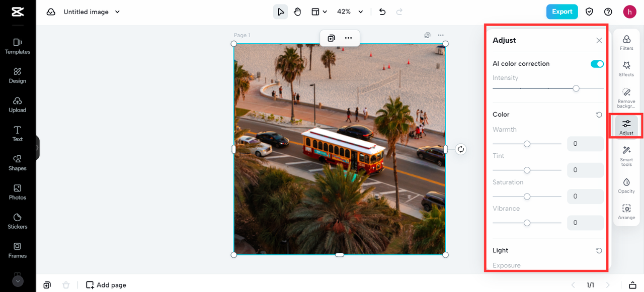
Task: Duplicate Page 1 using the page header icon
Action: point(427,35)
